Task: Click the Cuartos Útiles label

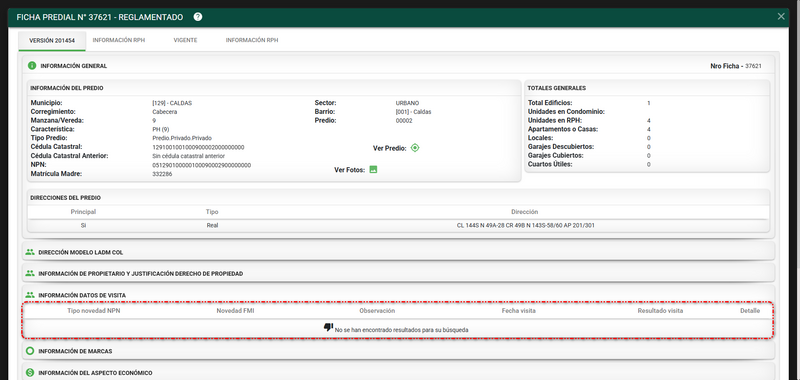Action: 550,164
